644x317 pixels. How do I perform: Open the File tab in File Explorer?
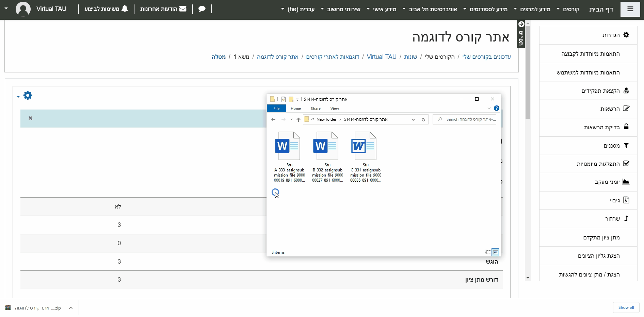pyautogui.click(x=276, y=109)
